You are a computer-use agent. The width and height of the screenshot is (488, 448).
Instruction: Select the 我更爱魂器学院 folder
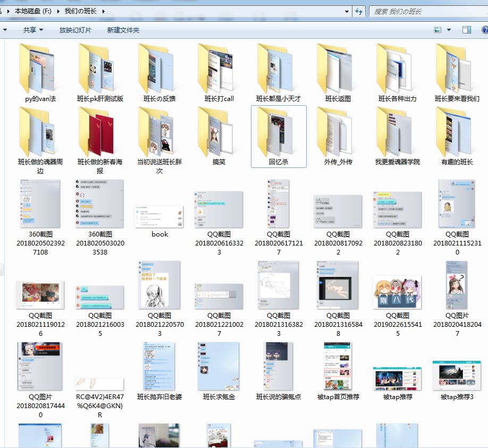(398, 136)
